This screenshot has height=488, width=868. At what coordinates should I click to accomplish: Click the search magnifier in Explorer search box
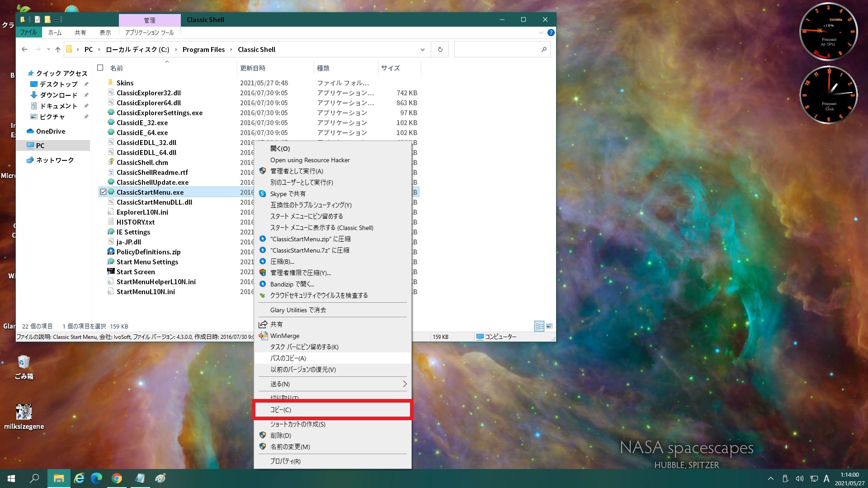coord(544,50)
